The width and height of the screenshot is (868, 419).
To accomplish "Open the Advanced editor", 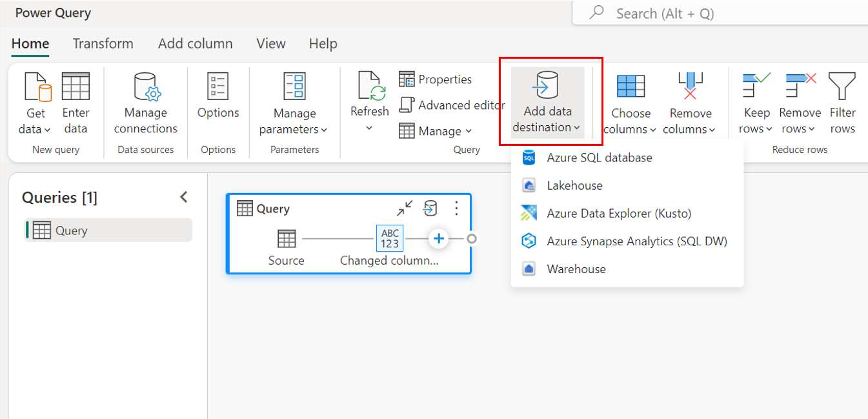I will 452,105.
